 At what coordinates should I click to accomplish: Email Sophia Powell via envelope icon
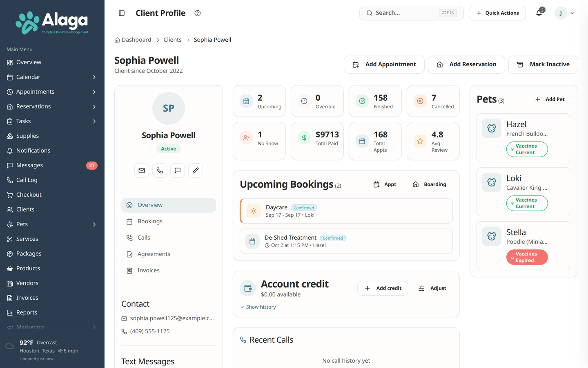click(142, 171)
